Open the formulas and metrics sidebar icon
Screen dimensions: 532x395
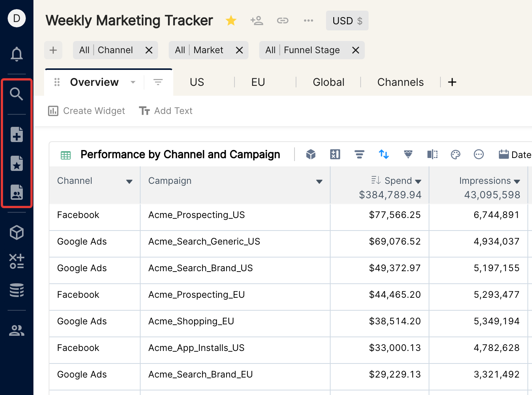[x=17, y=261]
